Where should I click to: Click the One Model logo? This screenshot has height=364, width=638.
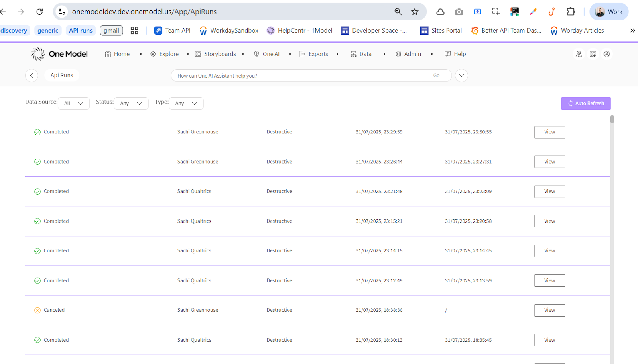coord(59,54)
